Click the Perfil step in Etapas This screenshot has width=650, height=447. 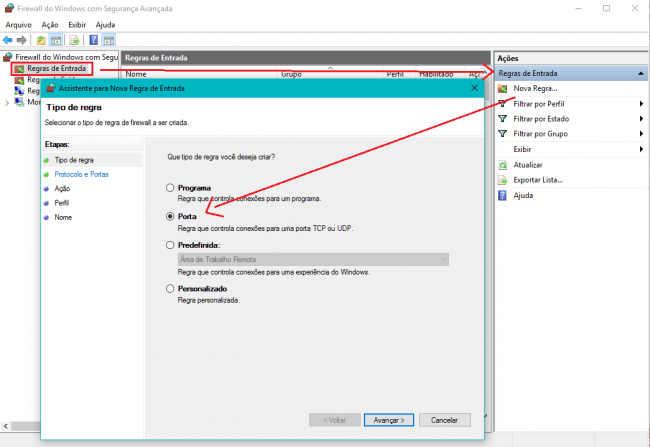[61, 203]
